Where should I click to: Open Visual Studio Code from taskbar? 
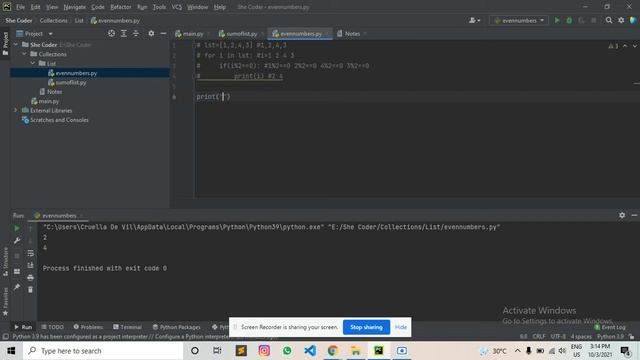[x=310, y=351]
